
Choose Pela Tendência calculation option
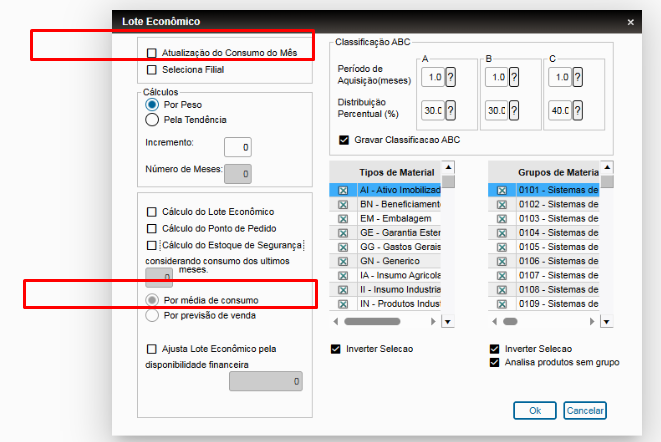[152, 120]
